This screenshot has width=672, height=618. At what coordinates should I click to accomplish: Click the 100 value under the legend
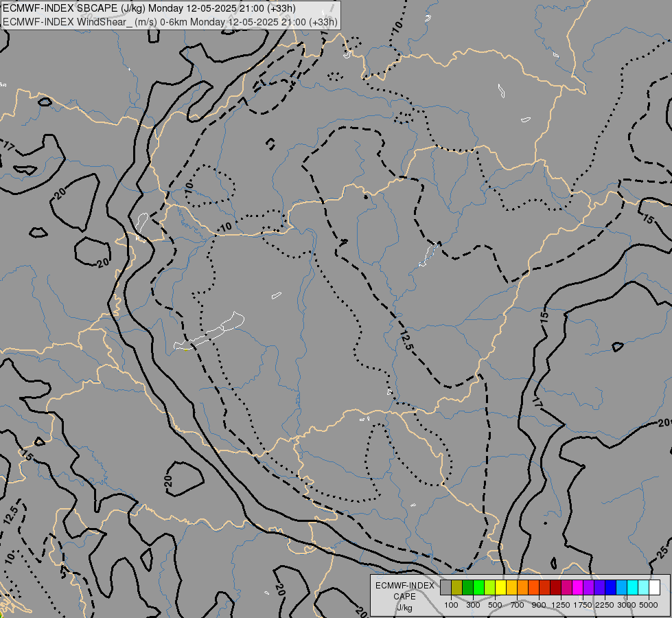pos(451,605)
